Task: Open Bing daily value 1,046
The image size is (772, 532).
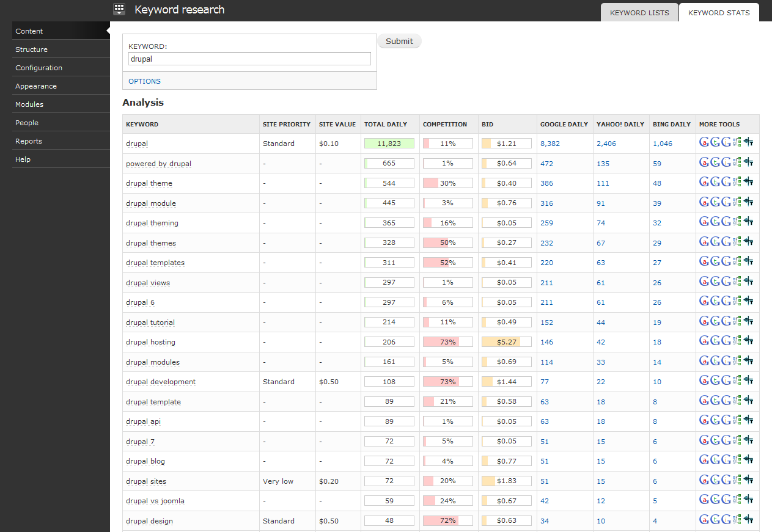Action: [x=663, y=144]
